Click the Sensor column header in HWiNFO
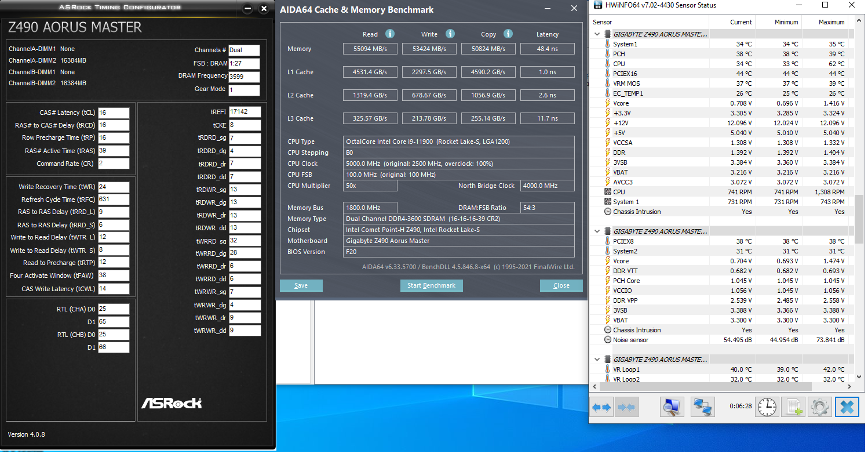This screenshot has width=868, height=457. pos(649,22)
